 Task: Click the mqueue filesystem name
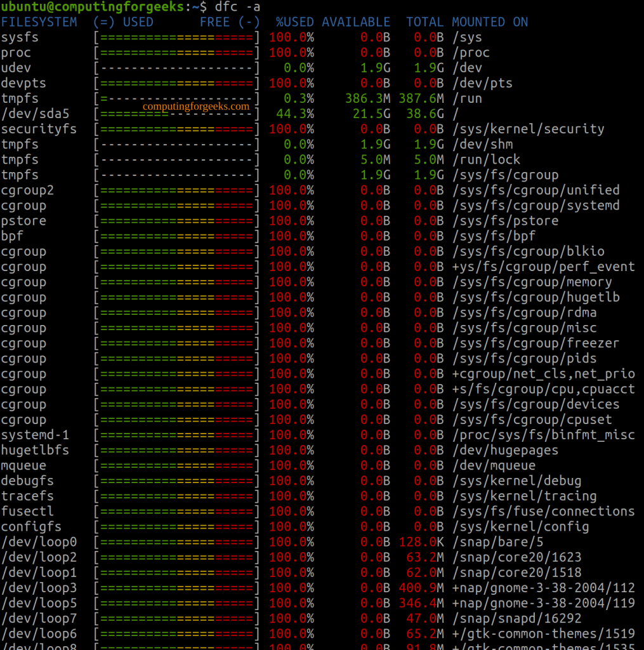point(23,465)
